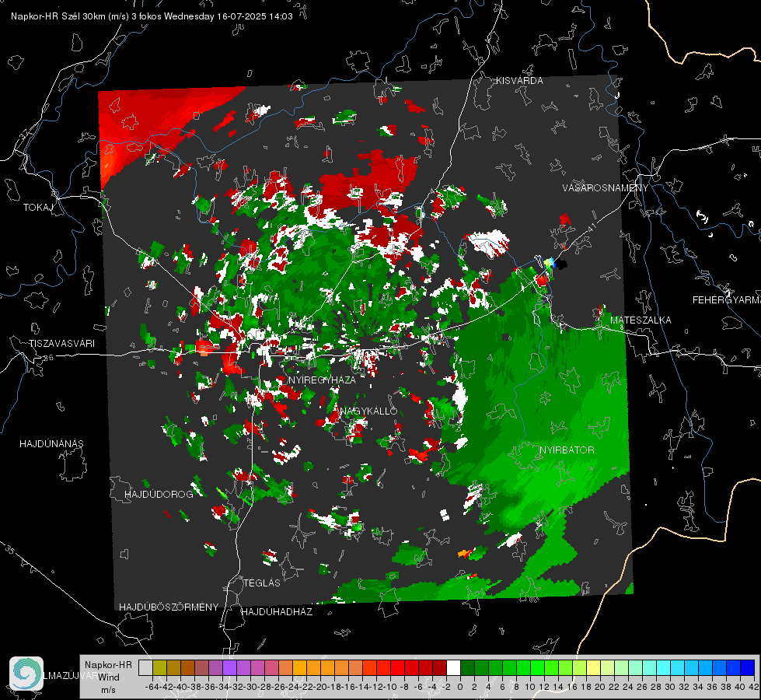Screen dimensions: 761x700
Task: Click the TOKAJ city label
Action: point(38,208)
